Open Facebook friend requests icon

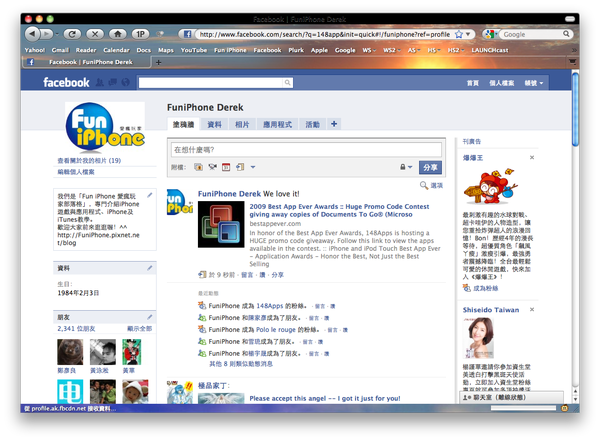(x=99, y=82)
